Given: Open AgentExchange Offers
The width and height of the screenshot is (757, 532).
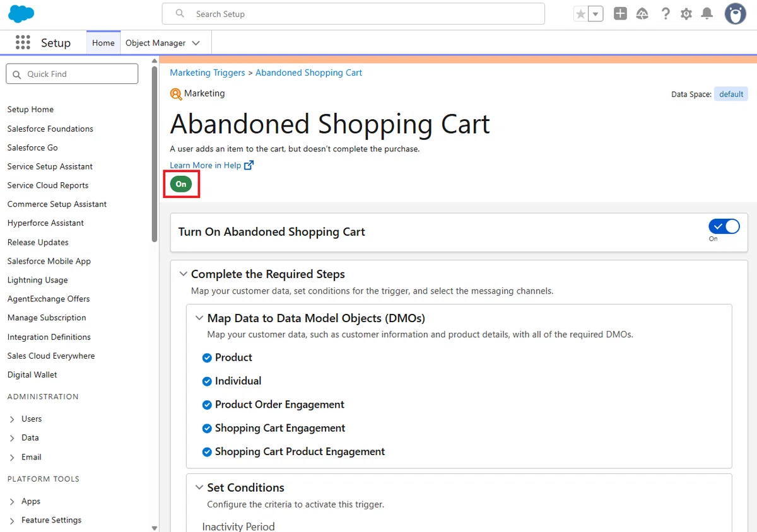Looking at the screenshot, I should pos(49,299).
